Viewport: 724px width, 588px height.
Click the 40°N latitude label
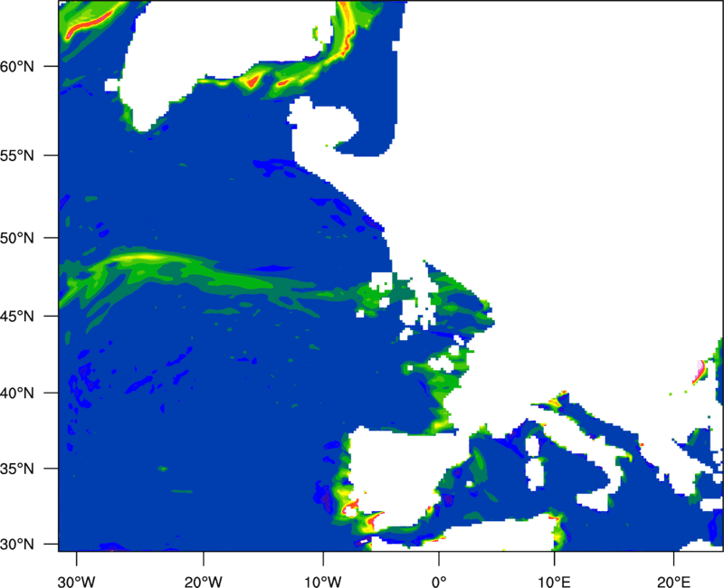(x=17, y=394)
